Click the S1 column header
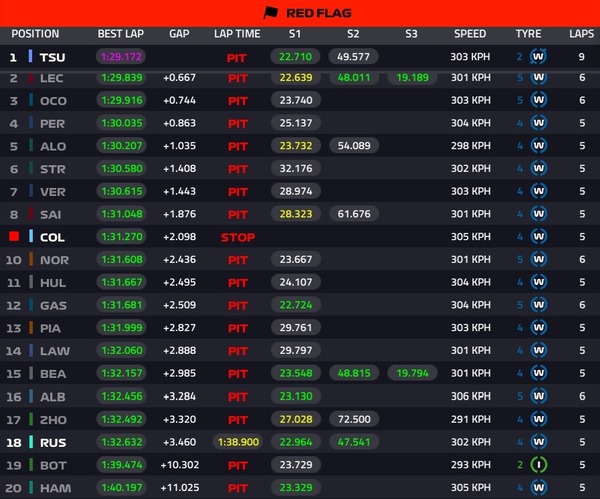This screenshot has width=600, height=499. click(x=295, y=34)
